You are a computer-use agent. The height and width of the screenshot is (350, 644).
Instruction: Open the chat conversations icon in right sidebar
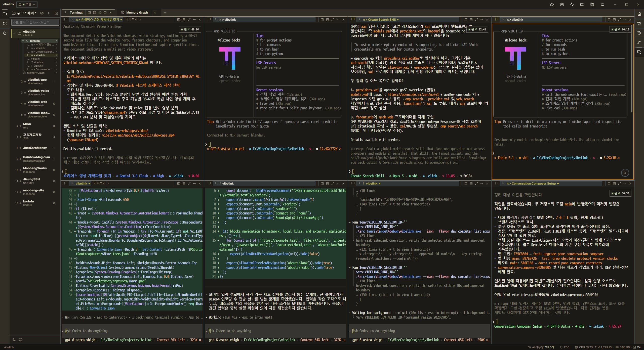point(639,52)
